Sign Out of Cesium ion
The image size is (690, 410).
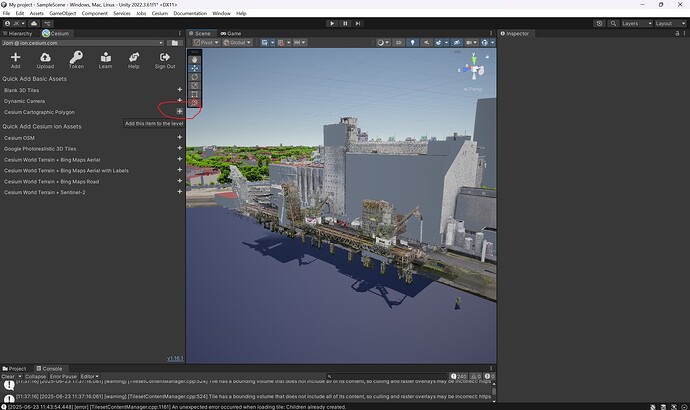(x=165, y=60)
